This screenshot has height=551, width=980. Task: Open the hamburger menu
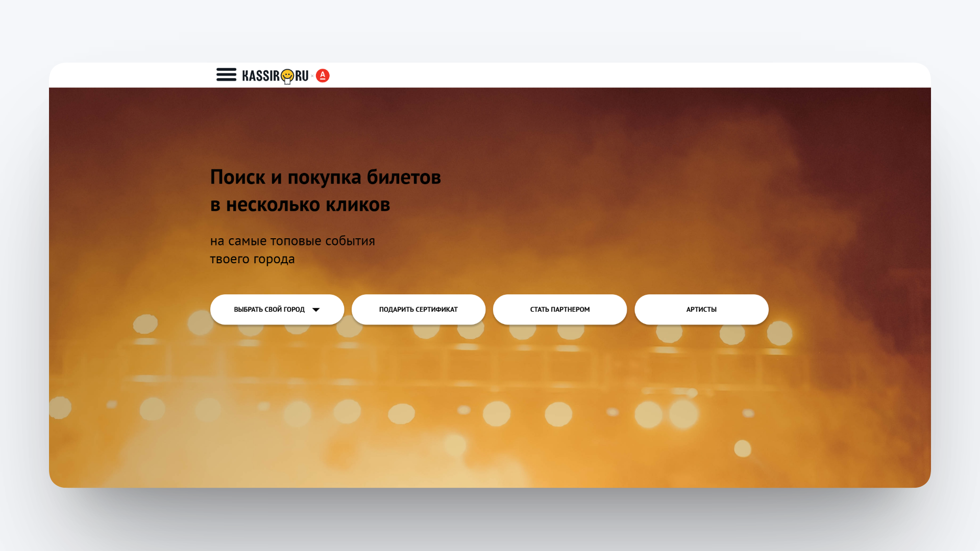tap(226, 74)
